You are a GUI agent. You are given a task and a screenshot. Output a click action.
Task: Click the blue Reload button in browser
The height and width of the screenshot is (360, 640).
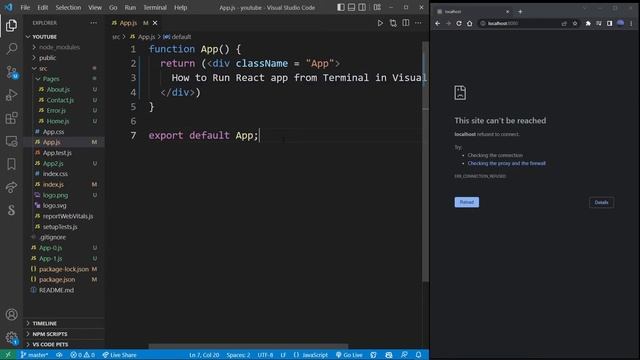pyautogui.click(x=467, y=202)
